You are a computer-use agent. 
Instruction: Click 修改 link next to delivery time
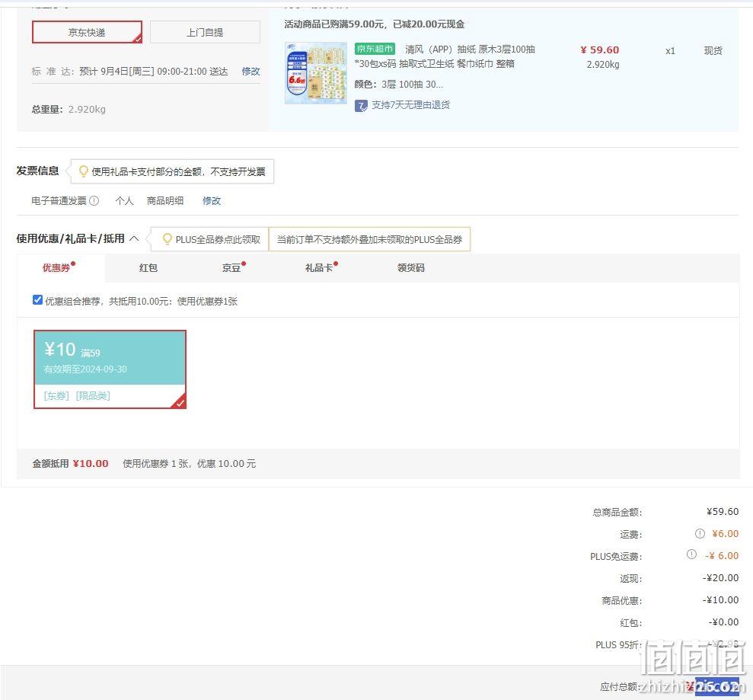250,72
